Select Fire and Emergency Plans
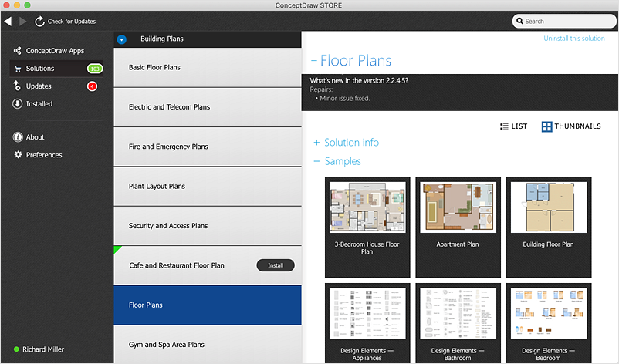Screen dimensions: 619x364 pyautogui.click(x=208, y=147)
